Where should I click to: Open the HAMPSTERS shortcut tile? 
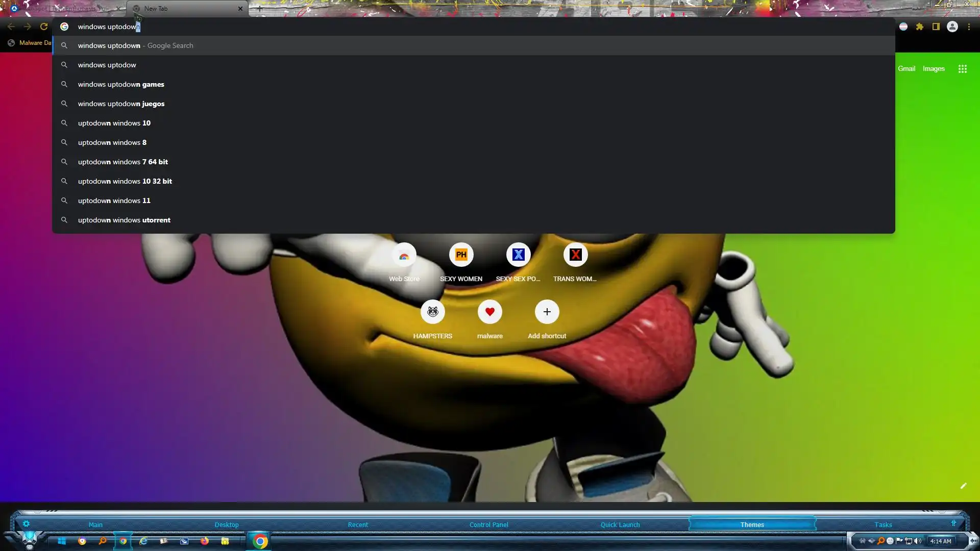coord(432,312)
